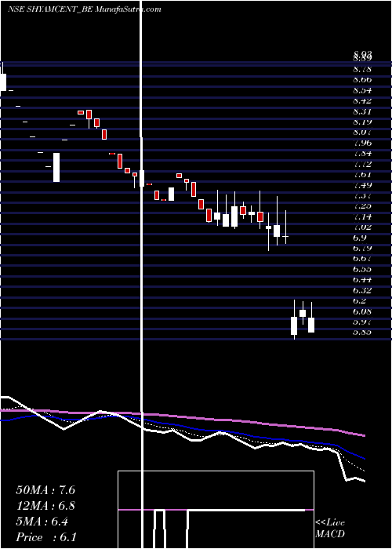Viewport: 392px width, 549px height.
Task: Select the 7.02 price axis label
Action: click(x=362, y=227)
